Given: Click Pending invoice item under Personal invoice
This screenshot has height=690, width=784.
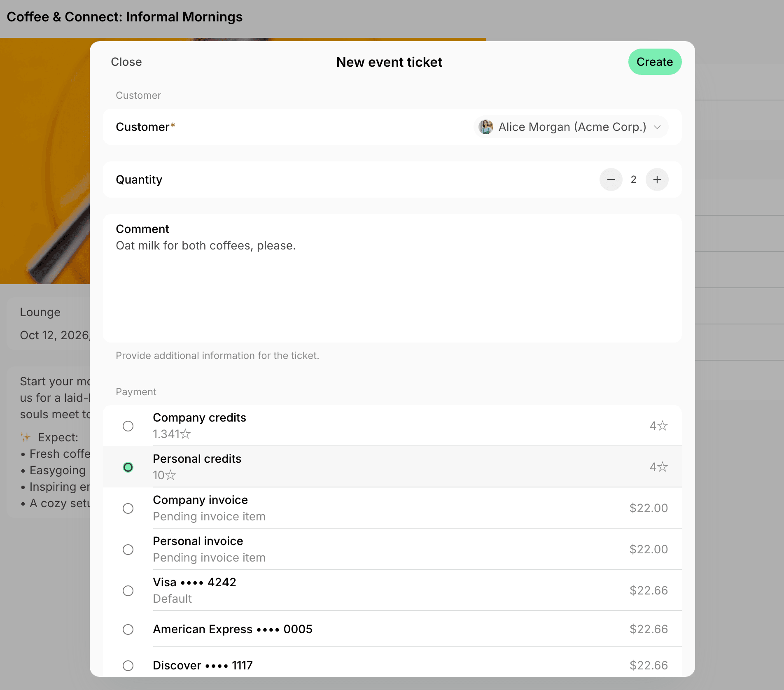Looking at the screenshot, I should (209, 557).
